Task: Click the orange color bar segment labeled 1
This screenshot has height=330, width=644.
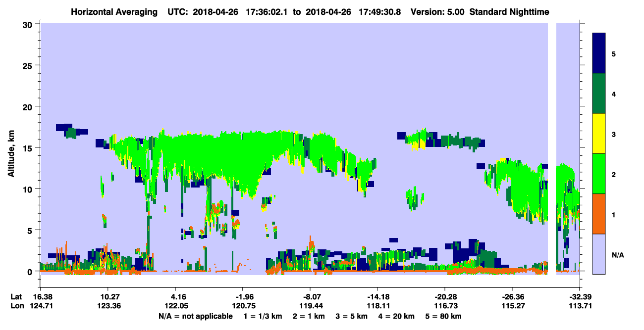Action: click(x=599, y=214)
